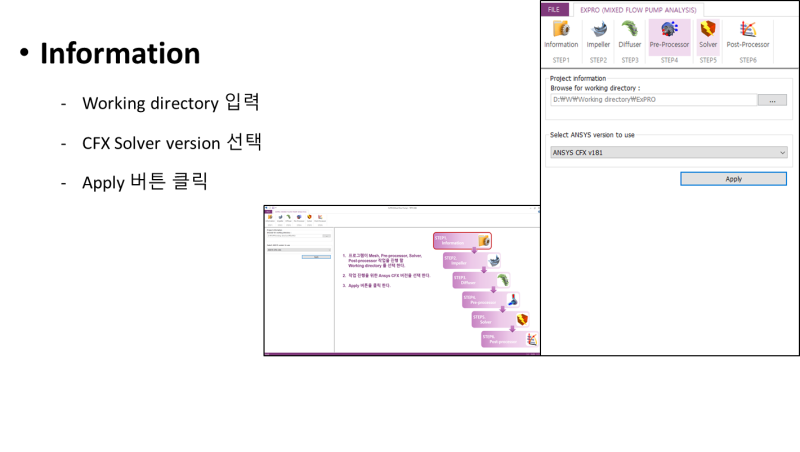The image size is (800, 452).
Task: Open the FILE tab
Action: pyautogui.click(x=554, y=10)
